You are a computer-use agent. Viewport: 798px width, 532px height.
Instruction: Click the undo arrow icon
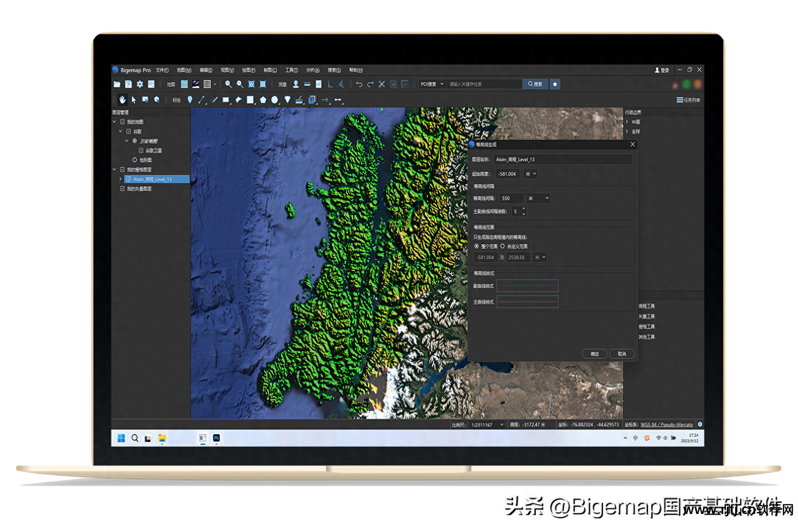[x=359, y=84]
